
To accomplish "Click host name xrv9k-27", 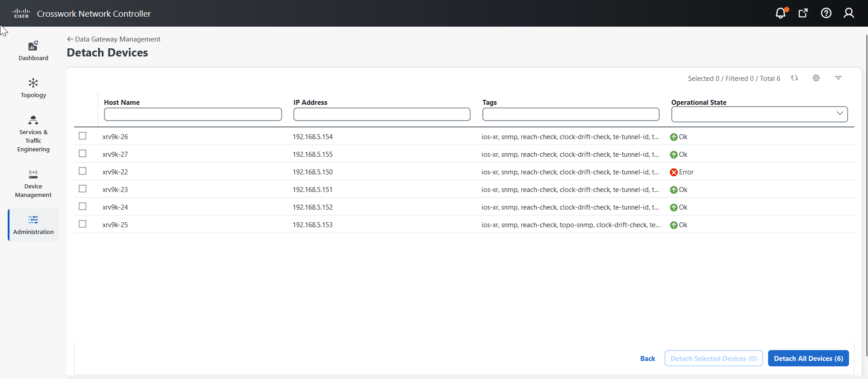I will [115, 154].
